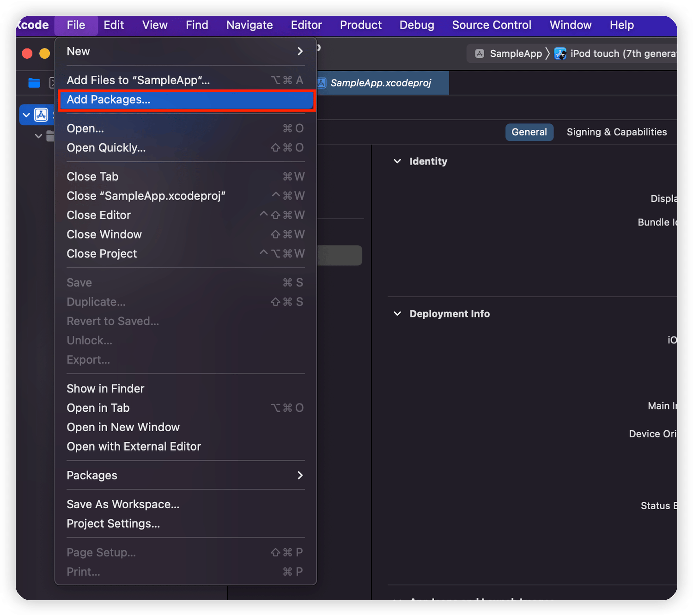This screenshot has width=693, height=616.
Task: Click the "Deployment Info" section heading
Action: tap(450, 314)
